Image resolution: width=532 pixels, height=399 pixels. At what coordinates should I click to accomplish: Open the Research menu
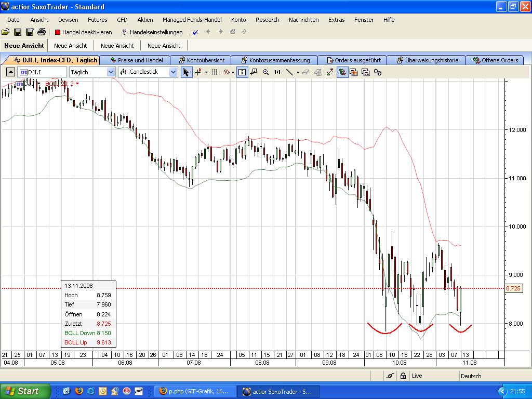267,20
